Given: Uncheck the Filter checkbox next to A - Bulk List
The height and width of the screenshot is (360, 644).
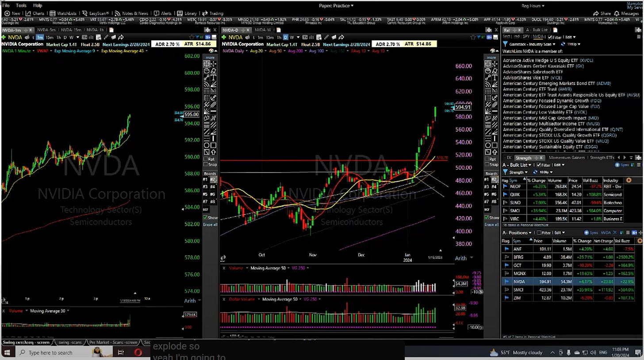Looking at the screenshot, I should pyautogui.click(x=539, y=165).
